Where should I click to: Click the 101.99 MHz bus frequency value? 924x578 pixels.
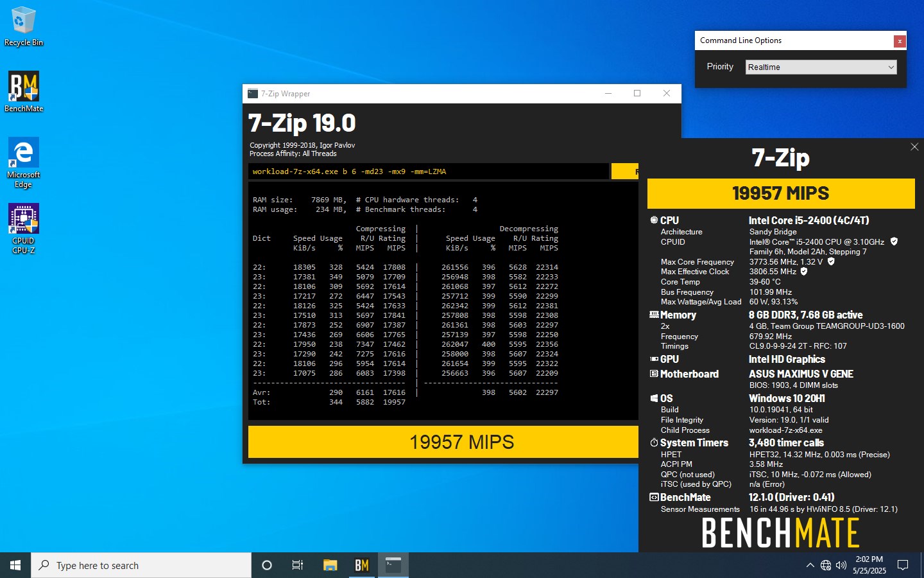(x=771, y=292)
